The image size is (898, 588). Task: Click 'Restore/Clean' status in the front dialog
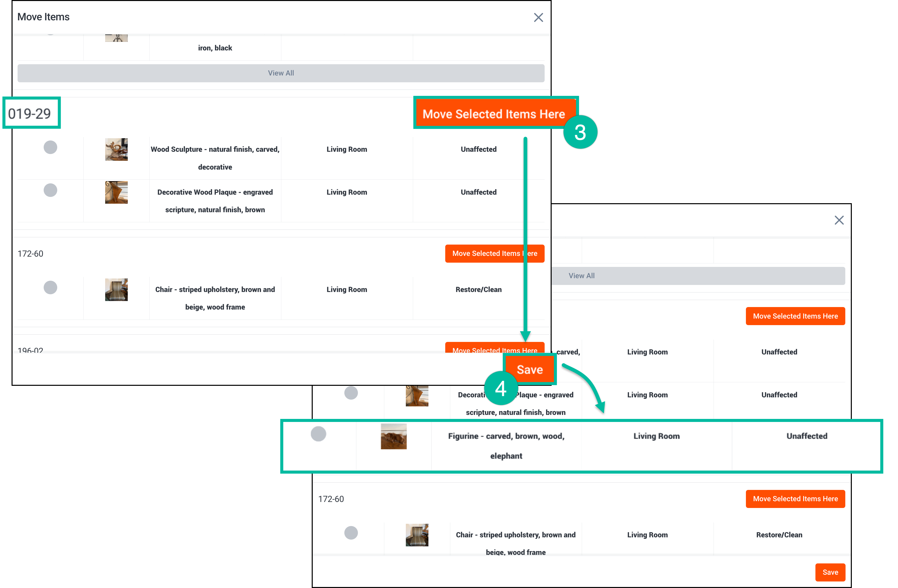(x=478, y=290)
